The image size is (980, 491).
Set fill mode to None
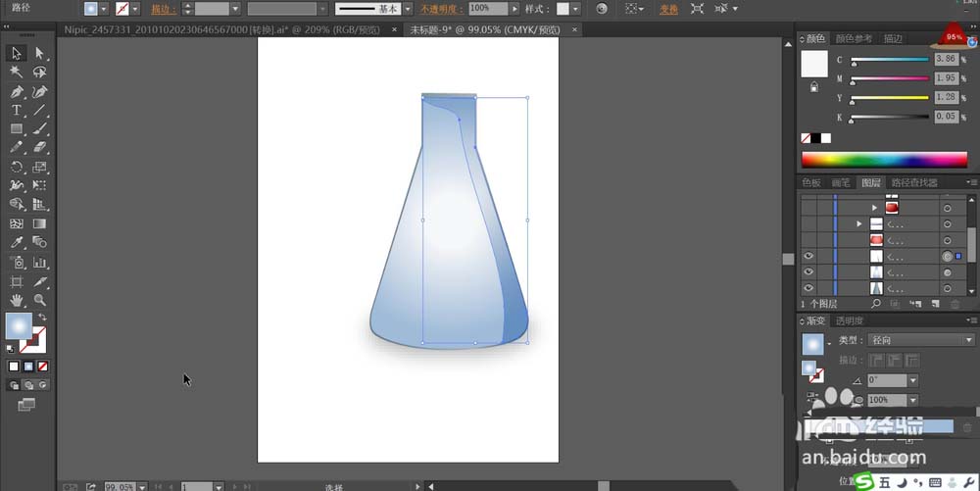coord(42,367)
